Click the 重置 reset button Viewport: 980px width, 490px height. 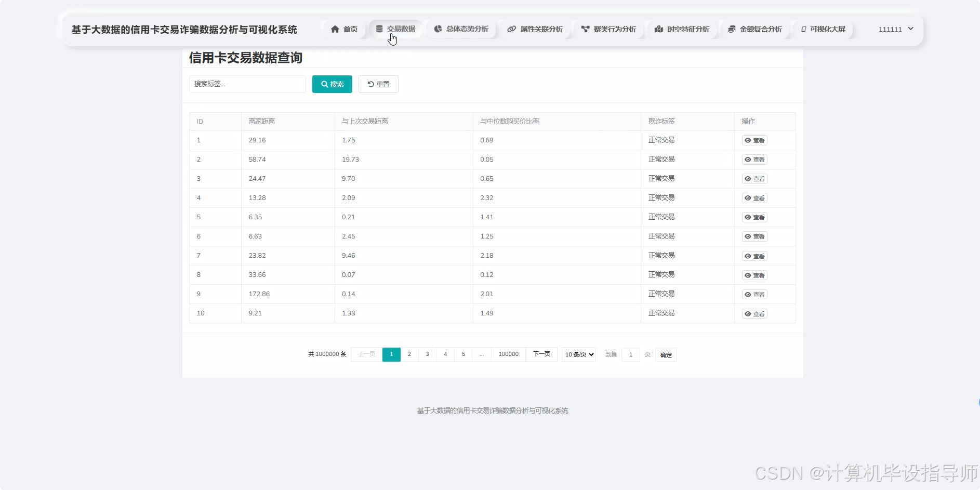click(378, 84)
